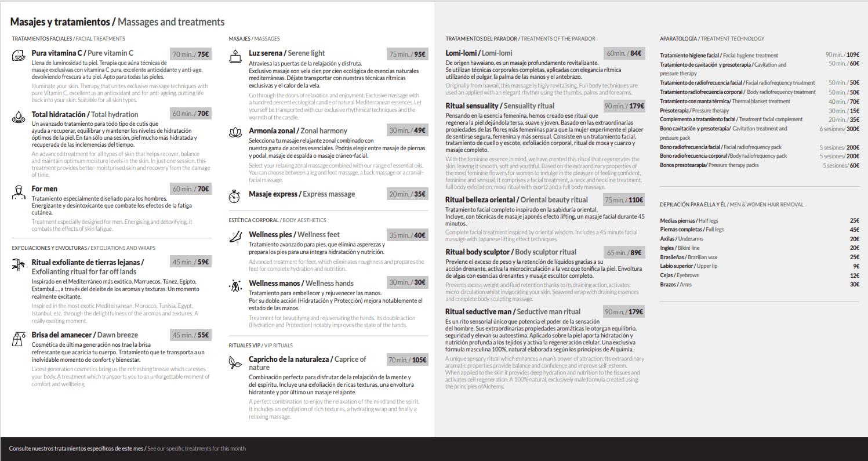Viewport: 868px width, 461px height.
Task: Click the '45 min. / 59€' price tag
Action: [x=191, y=262]
